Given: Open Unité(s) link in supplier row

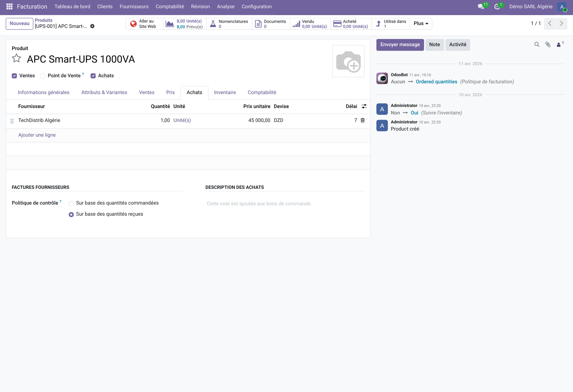Looking at the screenshot, I should coord(182,120).
